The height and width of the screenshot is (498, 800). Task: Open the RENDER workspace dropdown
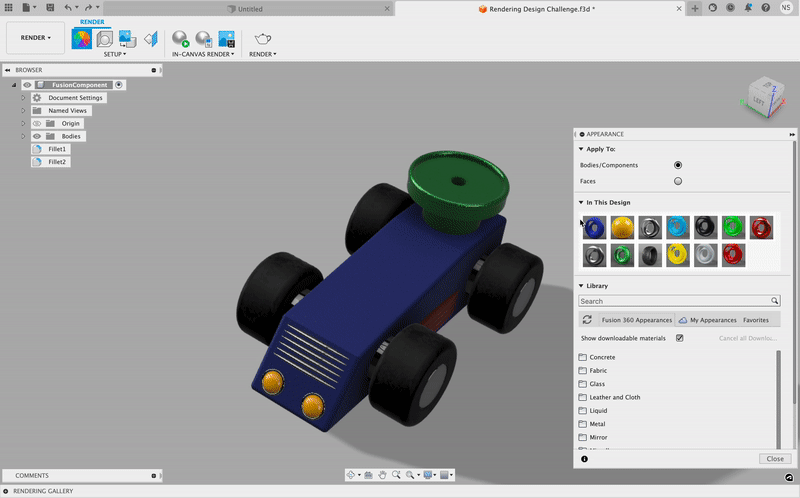[35, 38]
